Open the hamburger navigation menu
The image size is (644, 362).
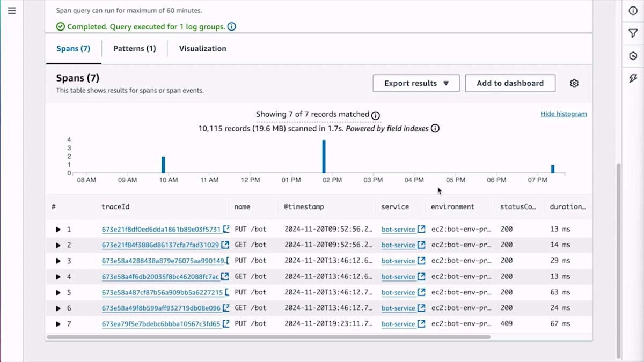coord(12,11)
